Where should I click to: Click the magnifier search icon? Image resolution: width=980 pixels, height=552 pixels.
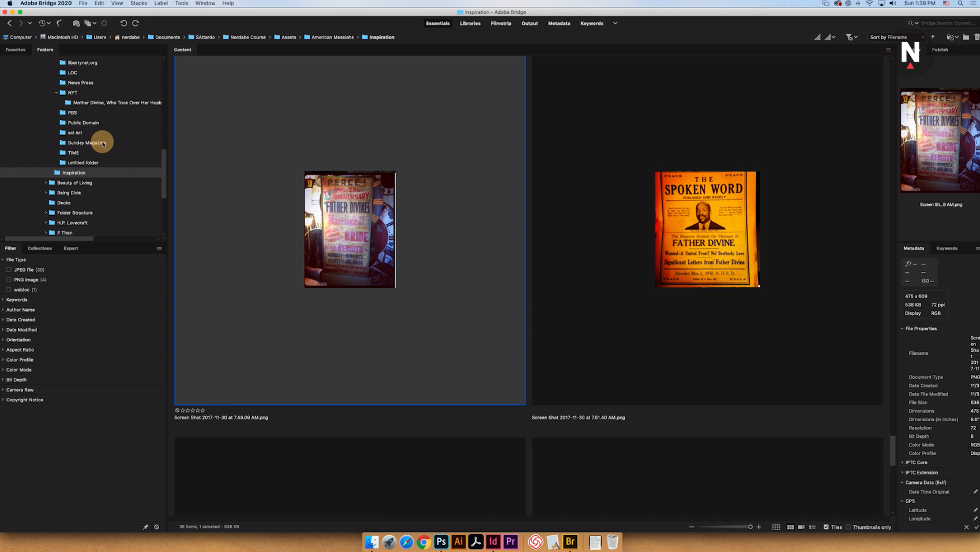click(x=911, y=23)
